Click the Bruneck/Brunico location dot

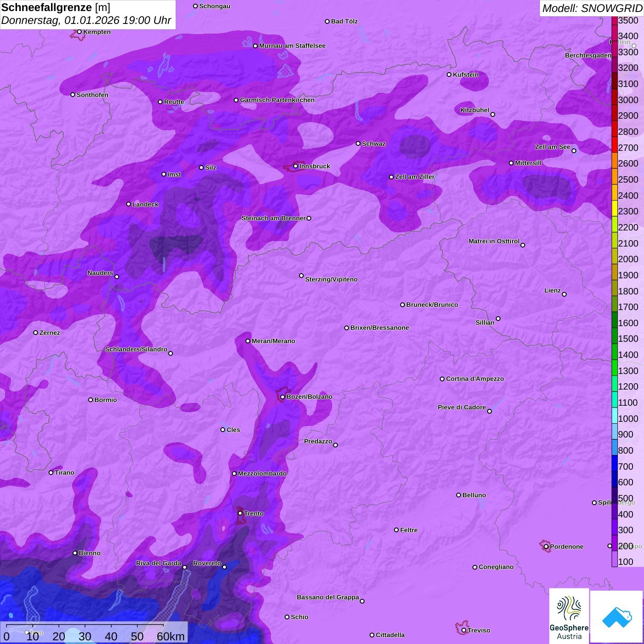click(x=402, y=305)
